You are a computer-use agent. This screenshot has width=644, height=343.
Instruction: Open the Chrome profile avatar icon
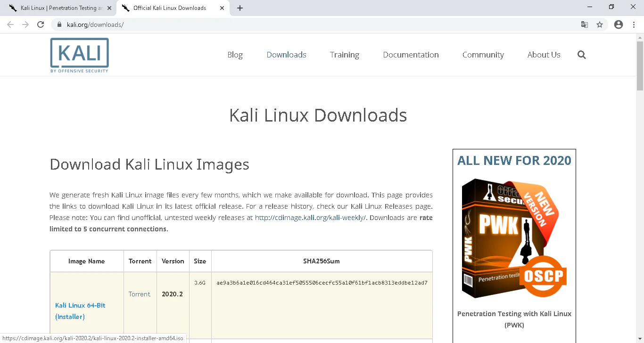click(619, 24)
